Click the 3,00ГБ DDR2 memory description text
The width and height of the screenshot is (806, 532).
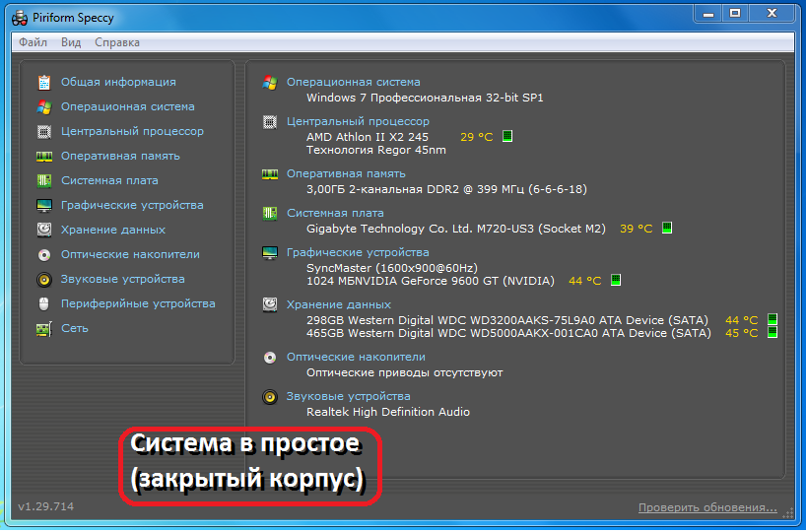446,190
